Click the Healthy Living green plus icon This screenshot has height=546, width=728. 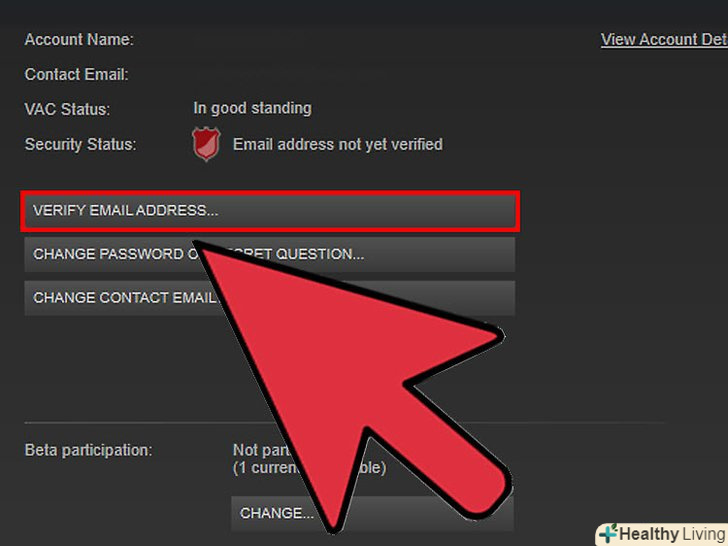(608, 533)
